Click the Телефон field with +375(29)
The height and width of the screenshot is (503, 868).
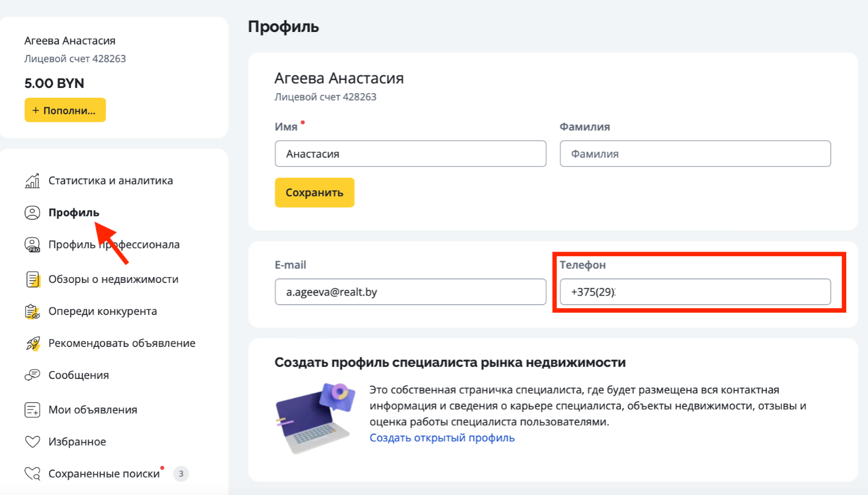click(x=695, y=292)
